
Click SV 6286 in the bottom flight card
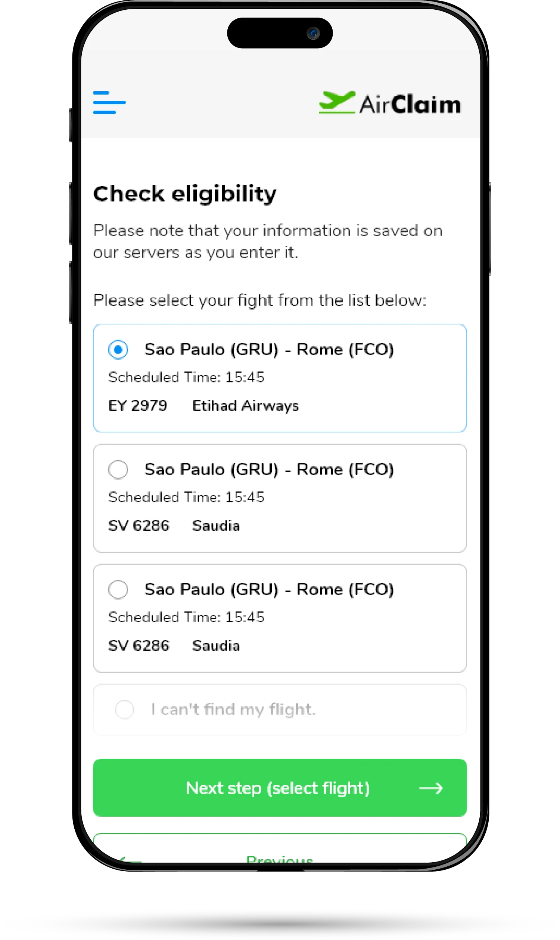pos(139,646)
